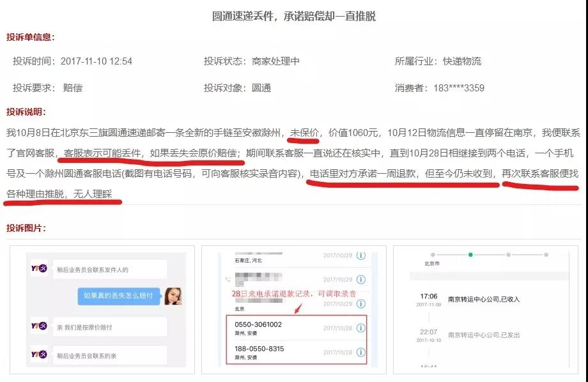Click the message 稍后业务员会联系的亲
588x382 pixels.
point(110,356)
